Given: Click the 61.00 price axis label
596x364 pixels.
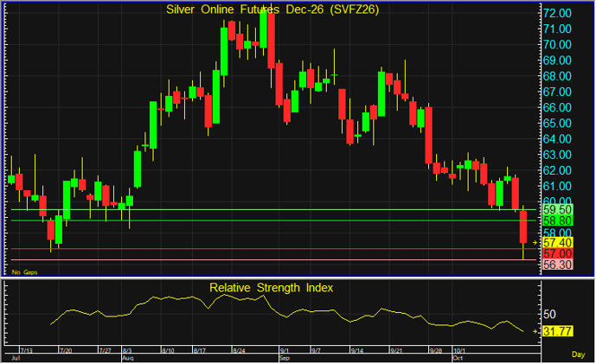Looking at the screenshot, I should [x=557, y=186].
